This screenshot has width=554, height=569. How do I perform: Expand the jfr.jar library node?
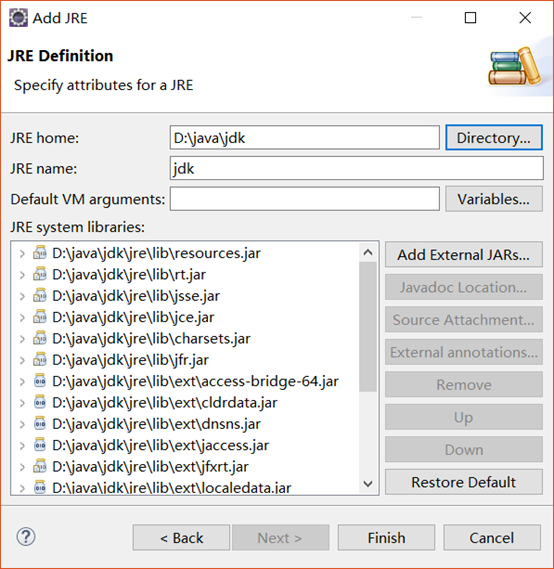pyautogui.click(x=22, y=360)
